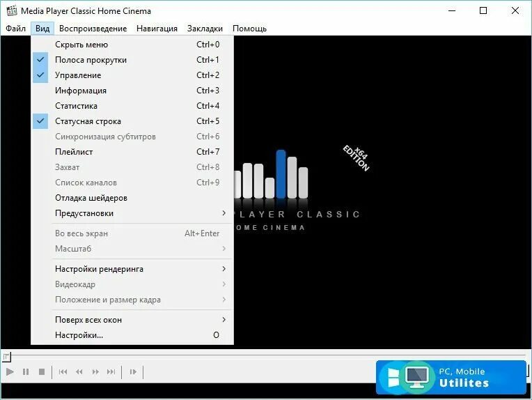This screenshot has width=532, height=400.
Task: Select Скрыть меню entry
Action: 132,45
